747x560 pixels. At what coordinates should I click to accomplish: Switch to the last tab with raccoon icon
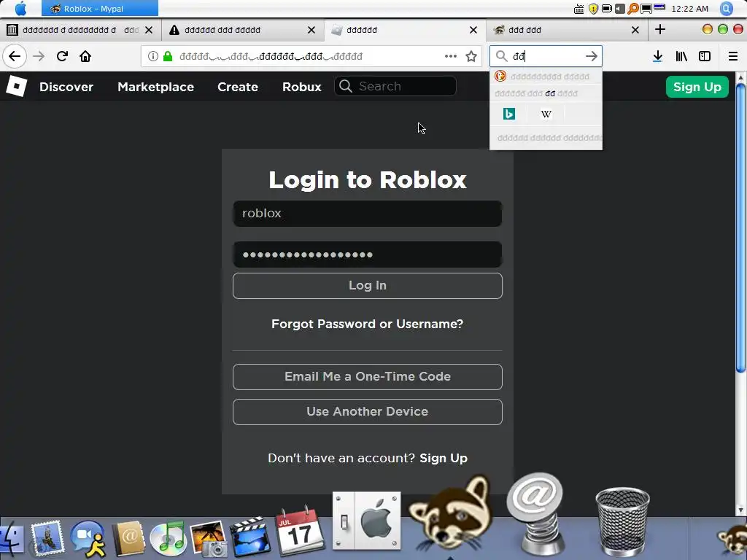[x=567, y=30]
